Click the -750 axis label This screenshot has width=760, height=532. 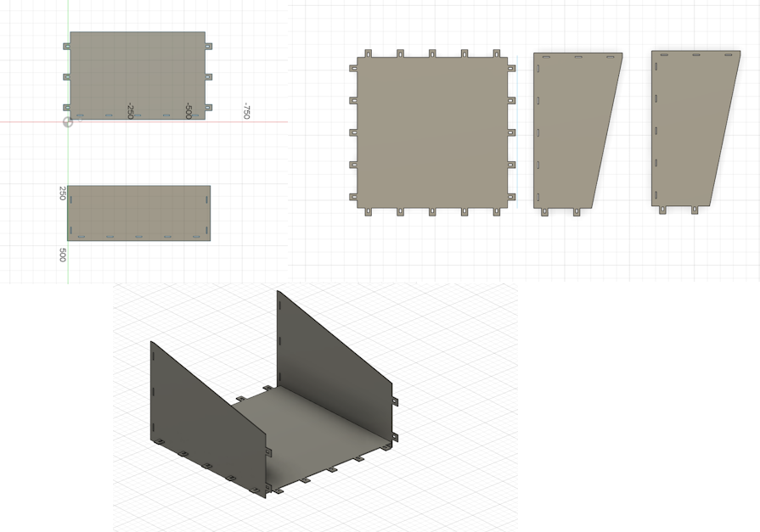point(247,111)
